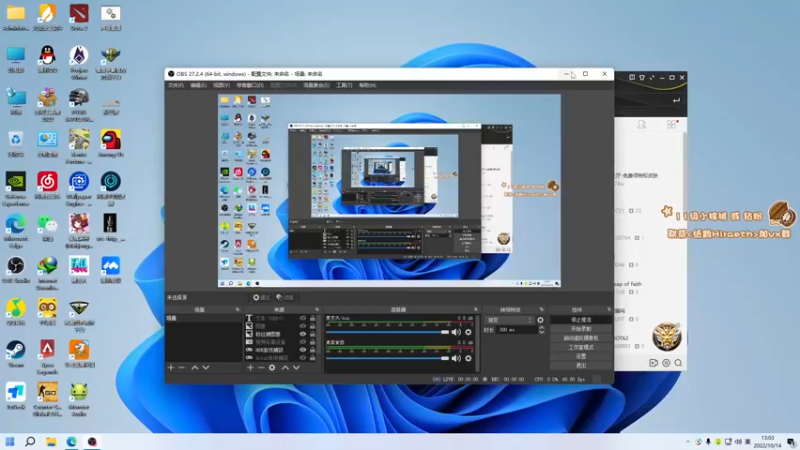Open Windows Start menu on the taskbar

click(x=10, y=441)
